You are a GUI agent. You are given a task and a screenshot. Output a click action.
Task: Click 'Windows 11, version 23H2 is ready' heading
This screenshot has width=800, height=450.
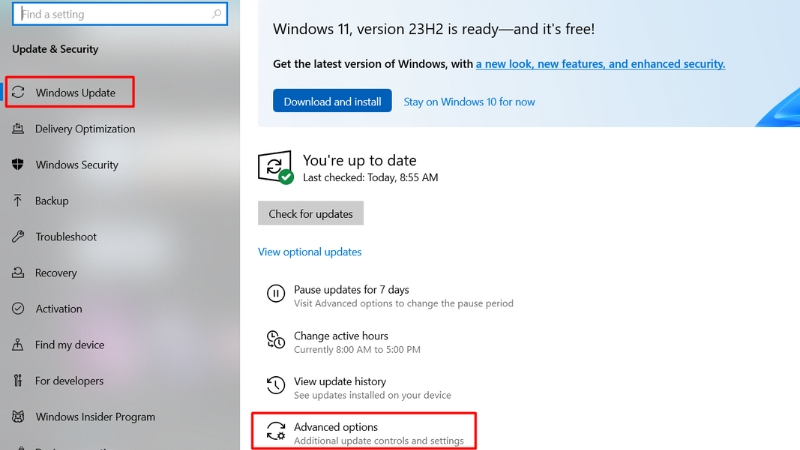(434, 29)
